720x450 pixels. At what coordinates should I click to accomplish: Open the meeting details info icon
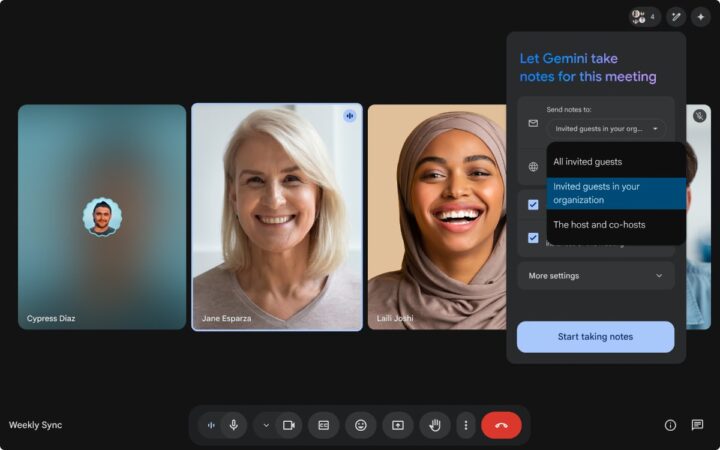pyautogui.click(x=670, y=425)
